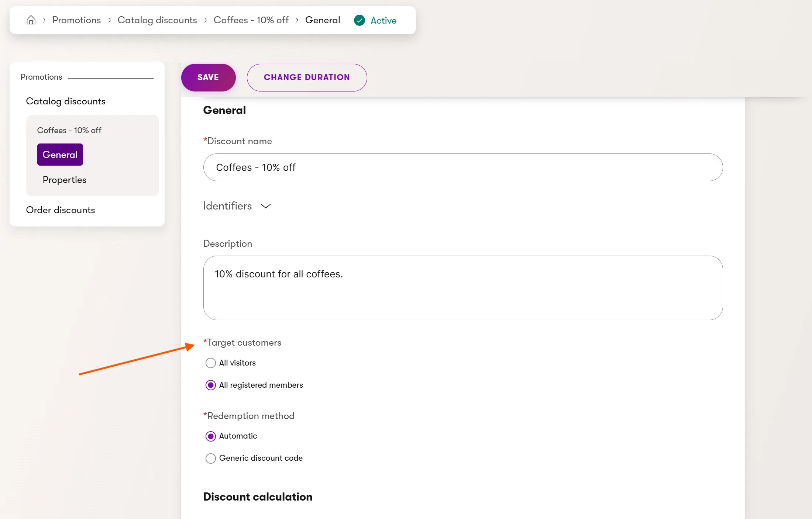The height and width of the screenshot is (519, 812).
Task: Select All registered members option
Action: point(210,385)
